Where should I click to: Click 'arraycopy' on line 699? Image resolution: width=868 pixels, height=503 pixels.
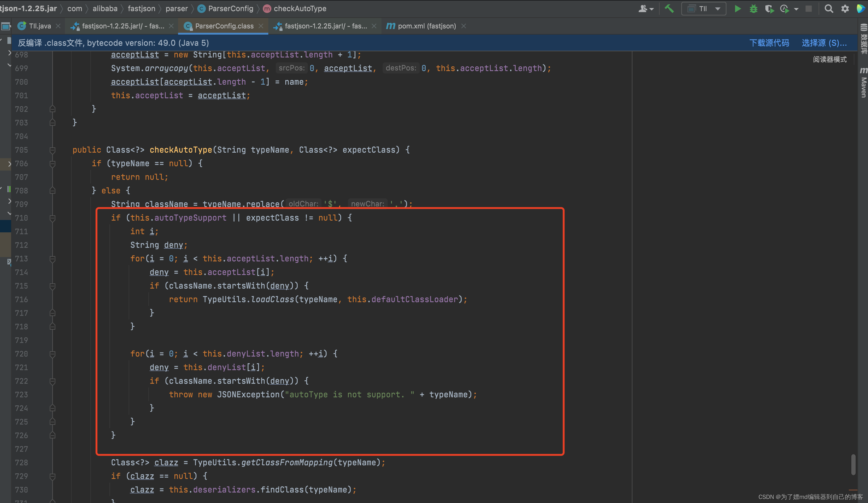166,68
